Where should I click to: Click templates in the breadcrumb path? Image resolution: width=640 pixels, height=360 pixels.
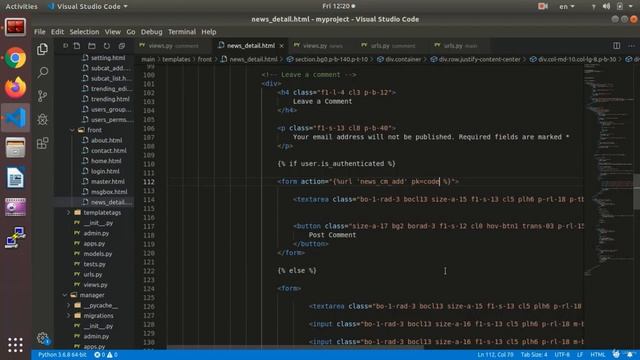point(176,60)
